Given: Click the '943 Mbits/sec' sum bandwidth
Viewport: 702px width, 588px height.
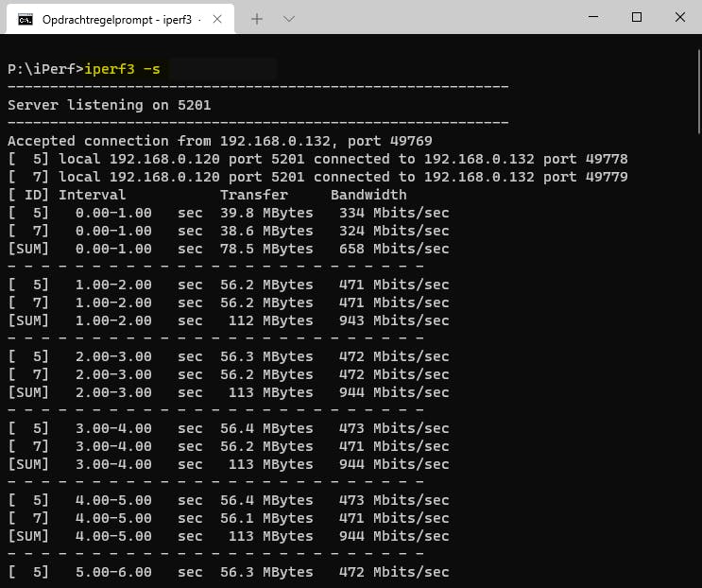Looking at the screenshot, I should click(394, 320).
